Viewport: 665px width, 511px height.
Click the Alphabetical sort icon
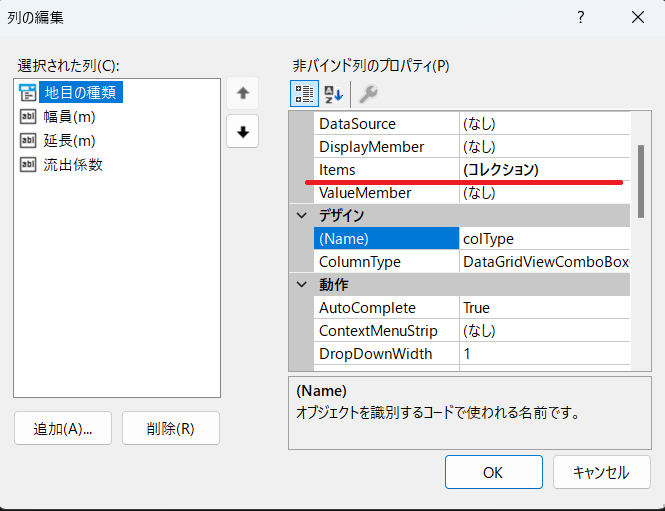point(333,94)
